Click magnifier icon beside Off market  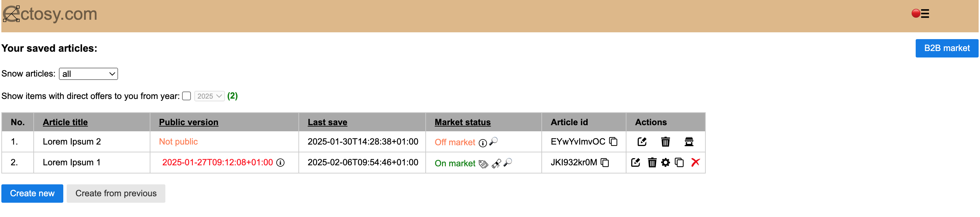pyautogui.click(x=493, y=141)
